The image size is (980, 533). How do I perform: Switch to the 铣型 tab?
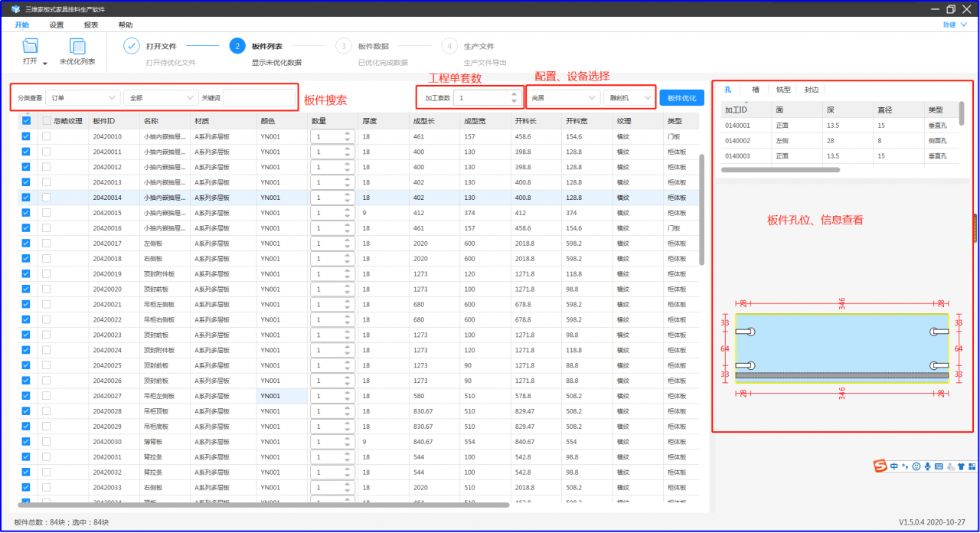[783, 90]
